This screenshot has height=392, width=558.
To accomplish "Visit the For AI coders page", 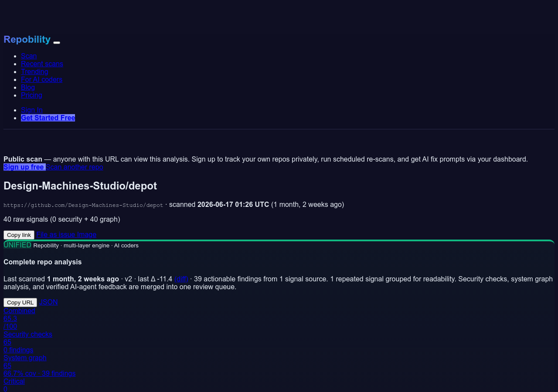I will pyautogui.click(x=41, y=79).
